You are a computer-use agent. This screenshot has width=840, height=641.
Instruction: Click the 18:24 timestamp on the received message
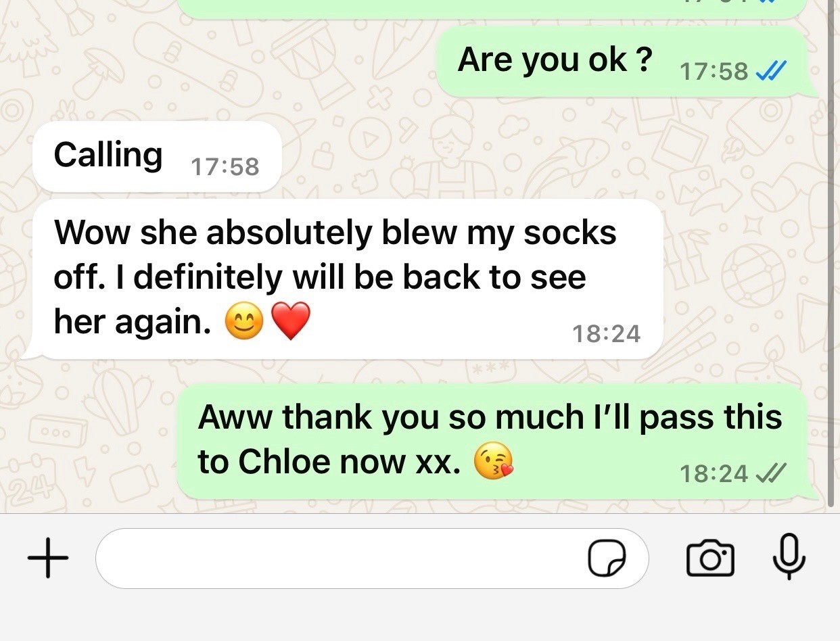click(606, 333)
